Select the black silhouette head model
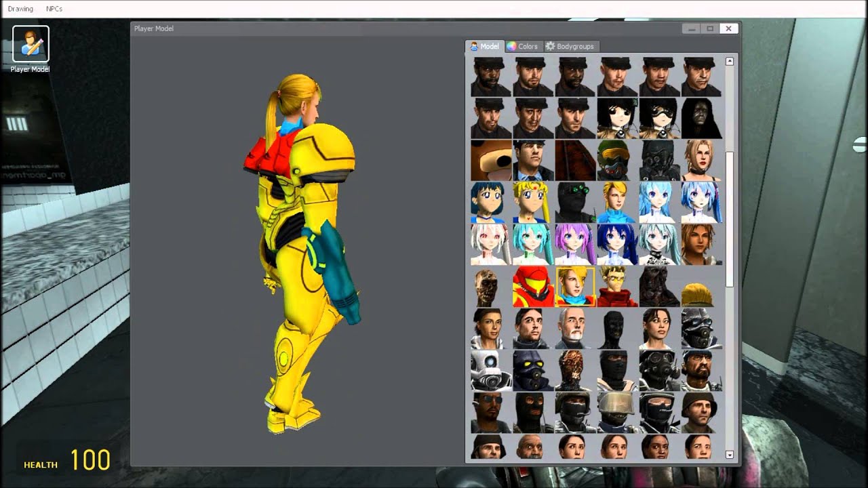 (x=617, y=329)
